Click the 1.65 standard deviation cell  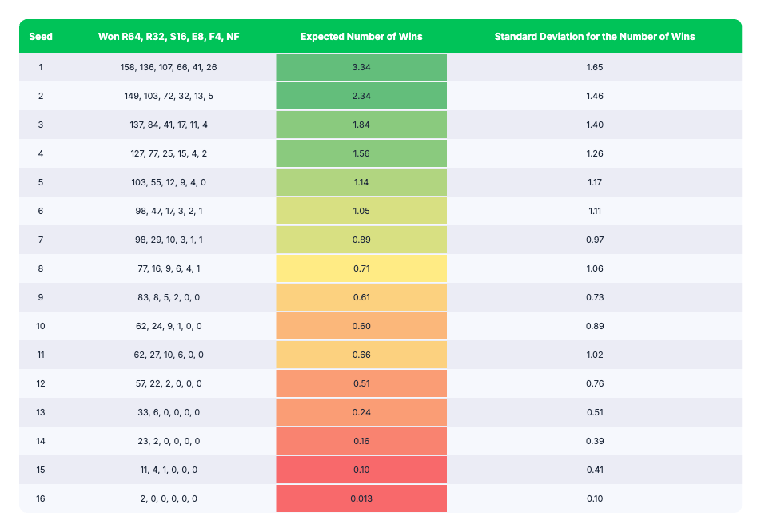pos(594,67)
